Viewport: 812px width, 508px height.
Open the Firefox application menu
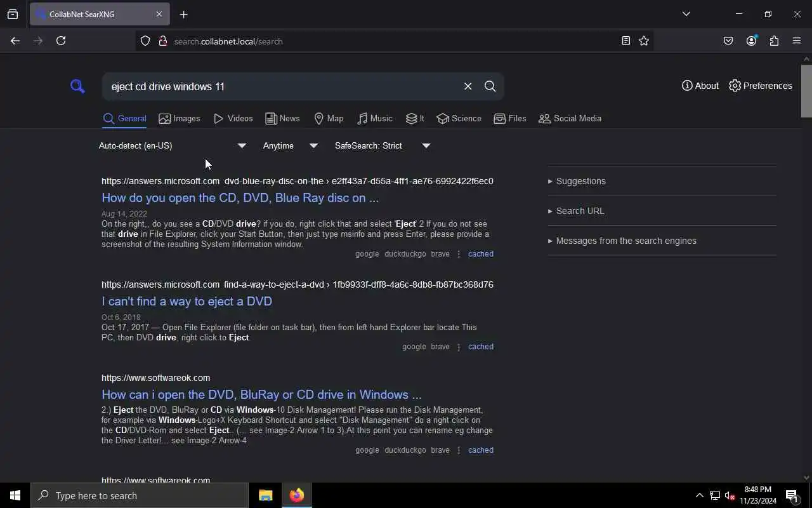797,41
